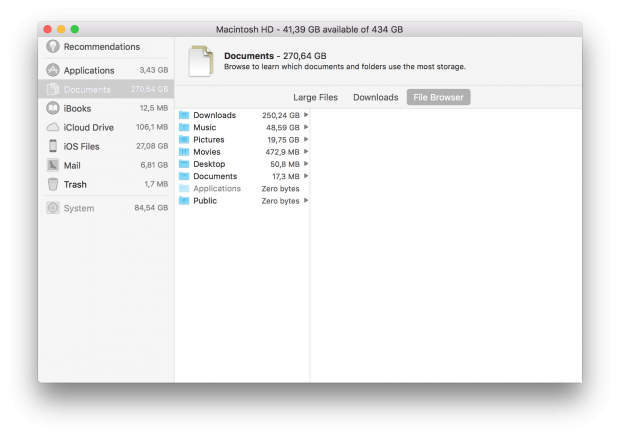Select the Music folder name
Screen dimensions: 620x437
(x=204, y=127)
